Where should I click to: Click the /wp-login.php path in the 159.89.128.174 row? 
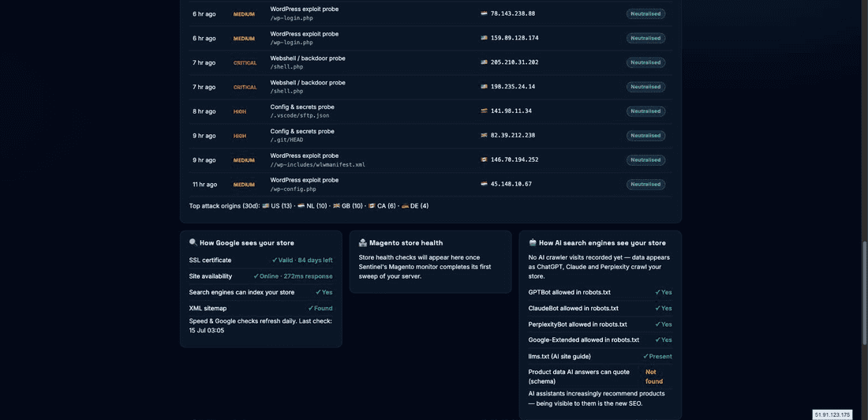click(x=292, y=43)
